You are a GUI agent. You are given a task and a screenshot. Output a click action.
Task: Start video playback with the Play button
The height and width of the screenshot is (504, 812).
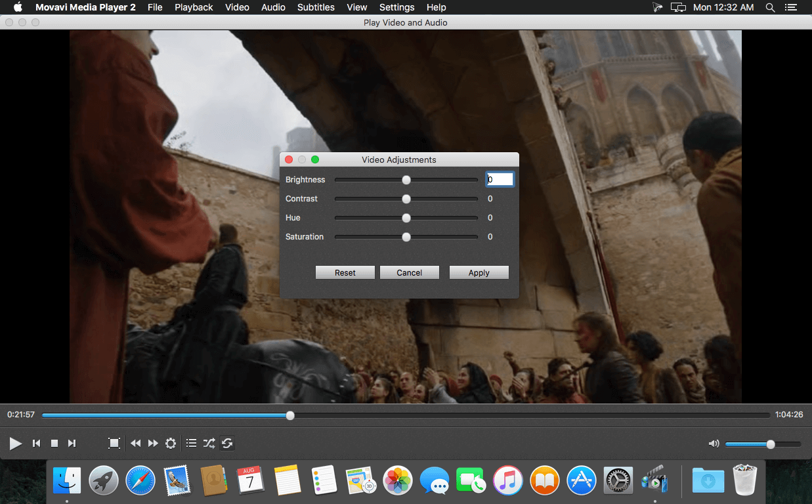[x=15, y=444]
